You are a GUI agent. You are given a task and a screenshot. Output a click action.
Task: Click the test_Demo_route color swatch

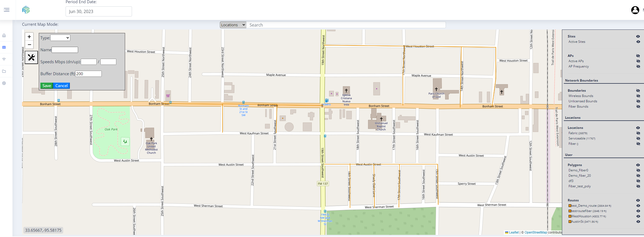click(x=570, y=206)
